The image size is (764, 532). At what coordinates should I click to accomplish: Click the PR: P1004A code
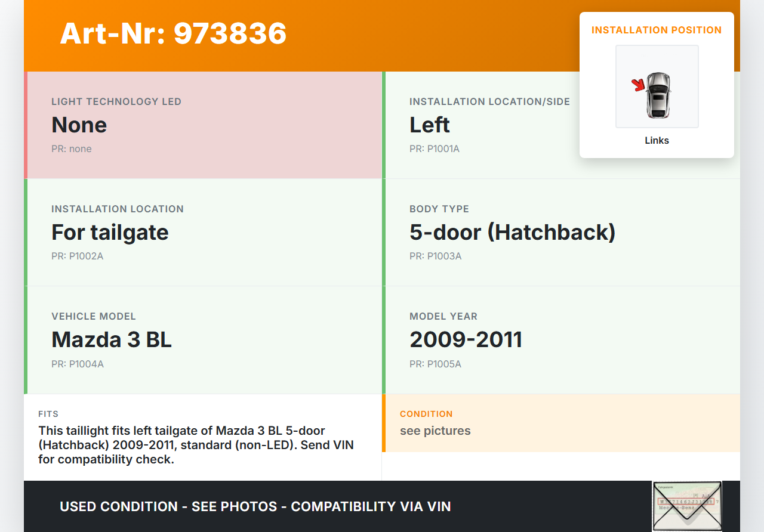(x=78, y=364)
